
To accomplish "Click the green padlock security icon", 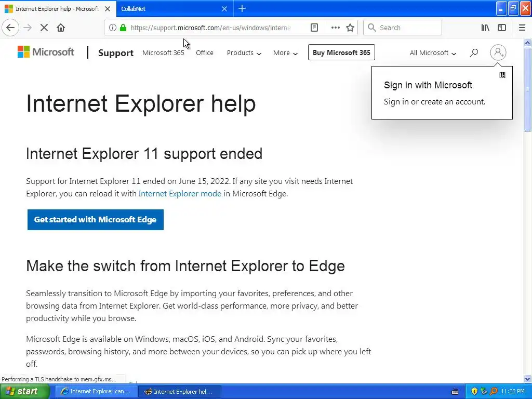I will click(123, 28).
